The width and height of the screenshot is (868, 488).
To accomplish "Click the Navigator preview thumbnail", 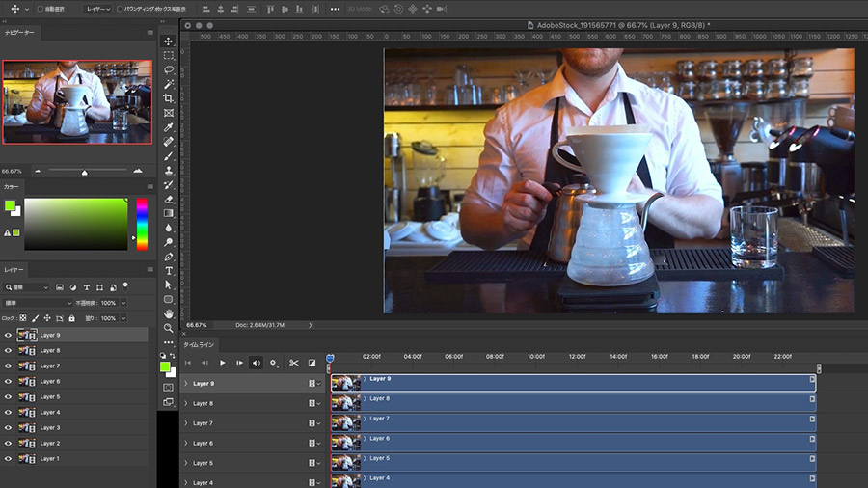I will click(x=77, y=101).
